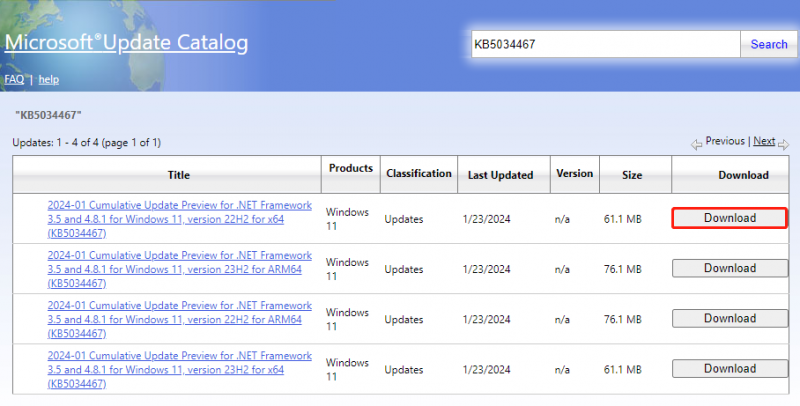Click 1/23/2024 date in 23H2 x64 row

point(486,369)
